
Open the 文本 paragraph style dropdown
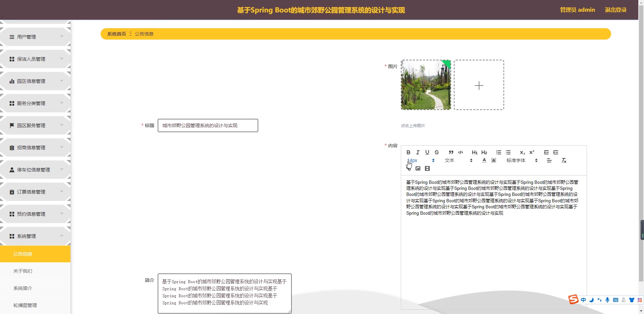(x=458, y=160)
